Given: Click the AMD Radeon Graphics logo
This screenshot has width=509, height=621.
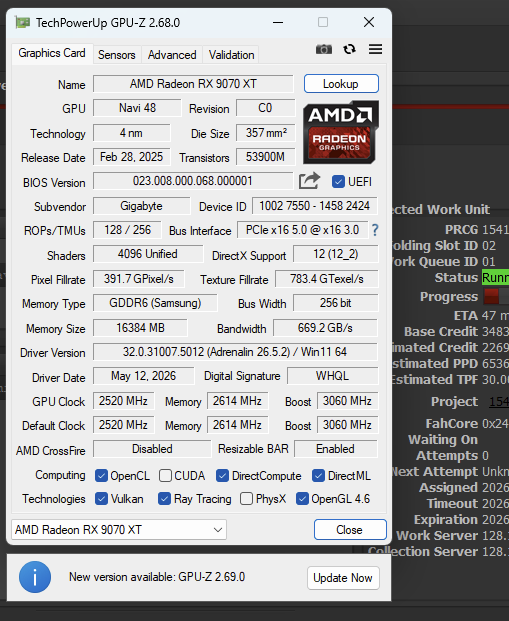Looking at the screenshot, I should [x=341, y=132].
